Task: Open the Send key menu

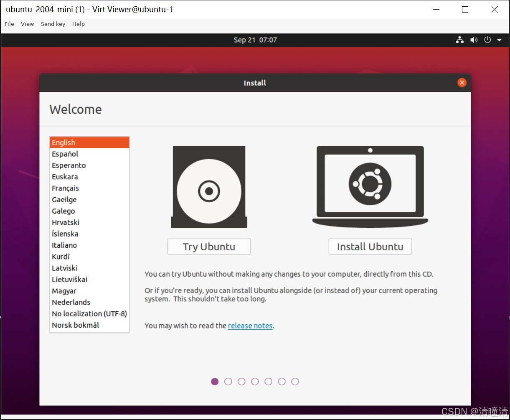Action: click(53, 24)
